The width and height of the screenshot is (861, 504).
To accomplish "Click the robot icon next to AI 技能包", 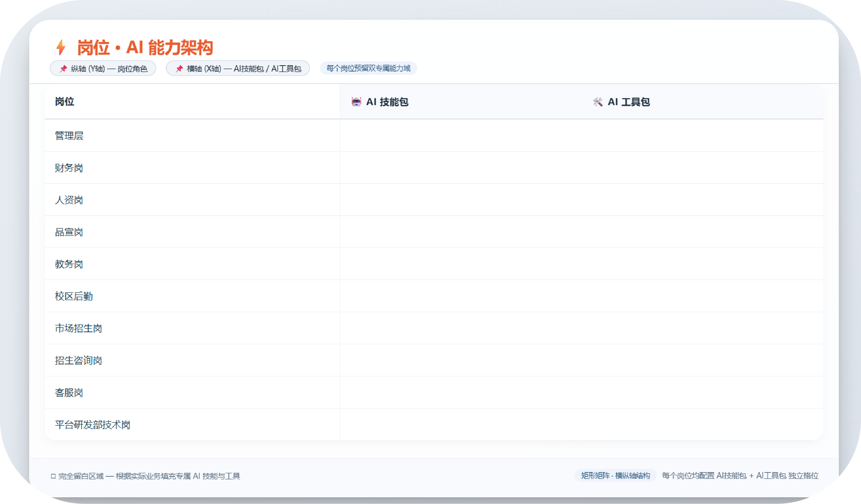I will point(356,101).
